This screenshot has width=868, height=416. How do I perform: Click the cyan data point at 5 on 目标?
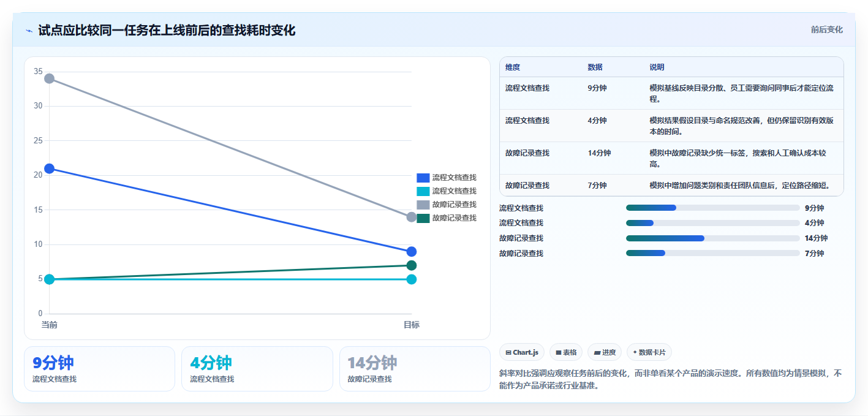click(412, 279)
